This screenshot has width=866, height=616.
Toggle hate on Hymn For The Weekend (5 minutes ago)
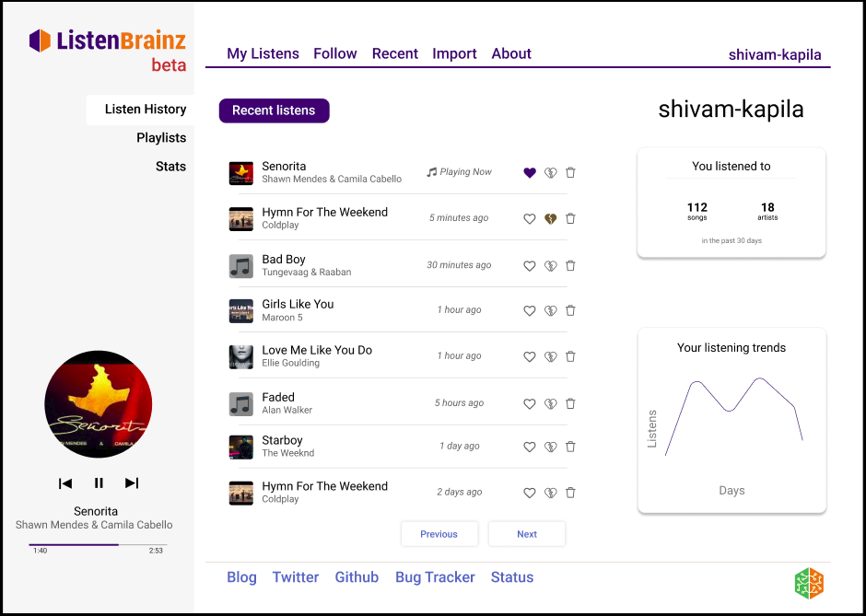point(550,218)
